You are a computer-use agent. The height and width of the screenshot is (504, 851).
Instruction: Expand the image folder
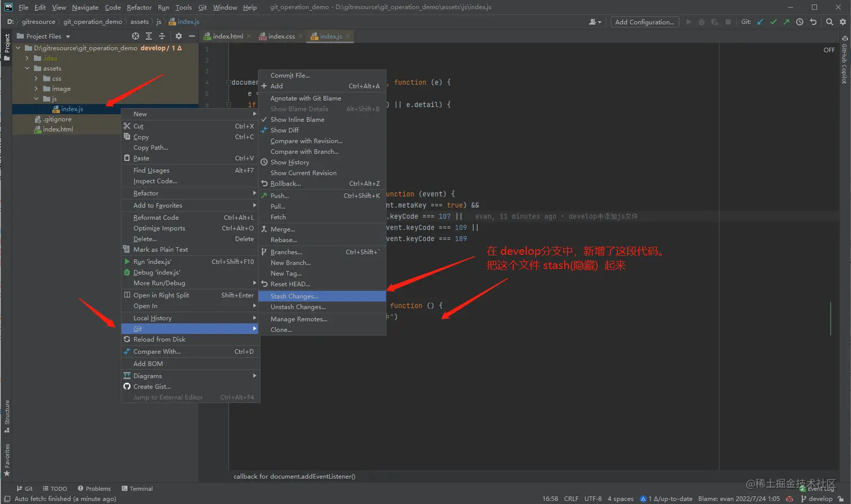click(36, 88)
